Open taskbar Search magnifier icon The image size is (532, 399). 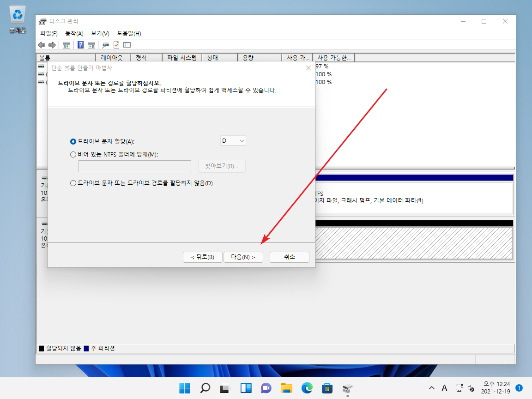[205, 388]
